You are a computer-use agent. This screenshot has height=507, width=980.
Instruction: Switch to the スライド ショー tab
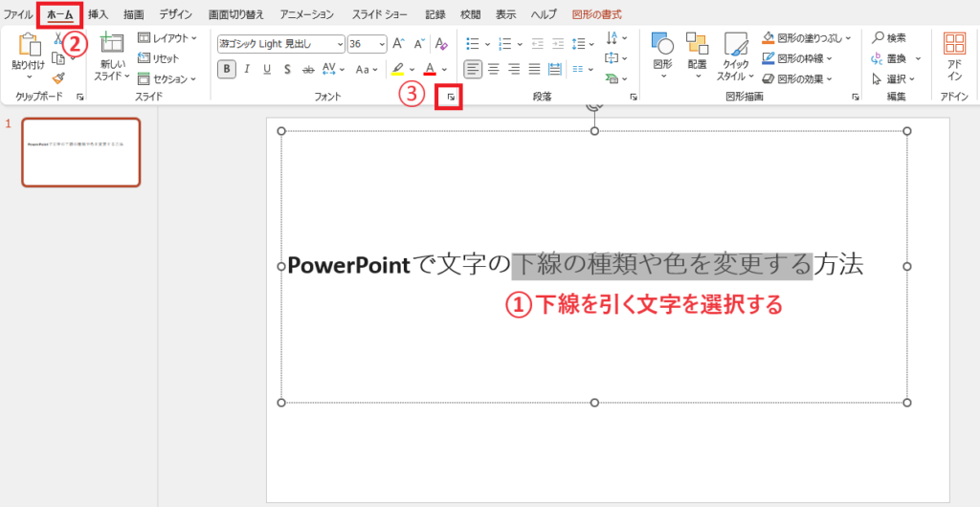(379, 14)
